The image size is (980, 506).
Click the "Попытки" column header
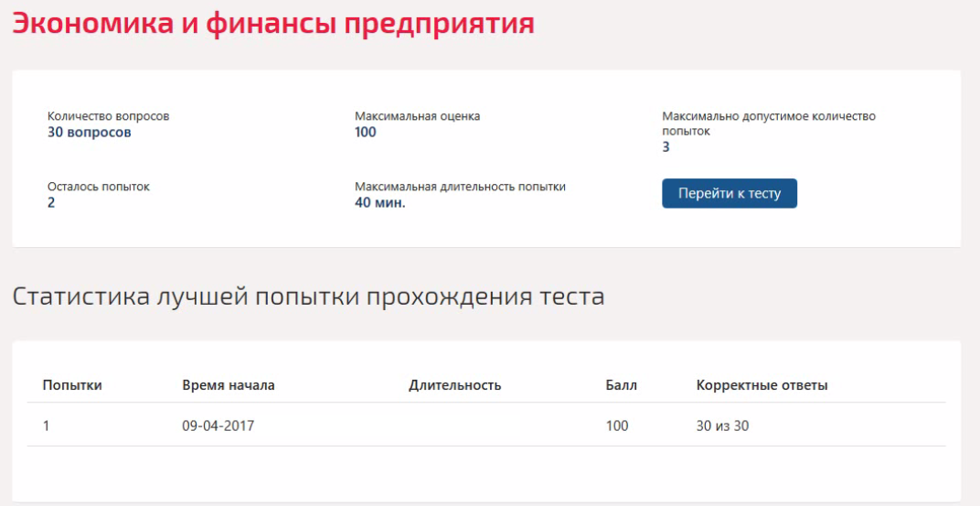[x=72, y=385]
